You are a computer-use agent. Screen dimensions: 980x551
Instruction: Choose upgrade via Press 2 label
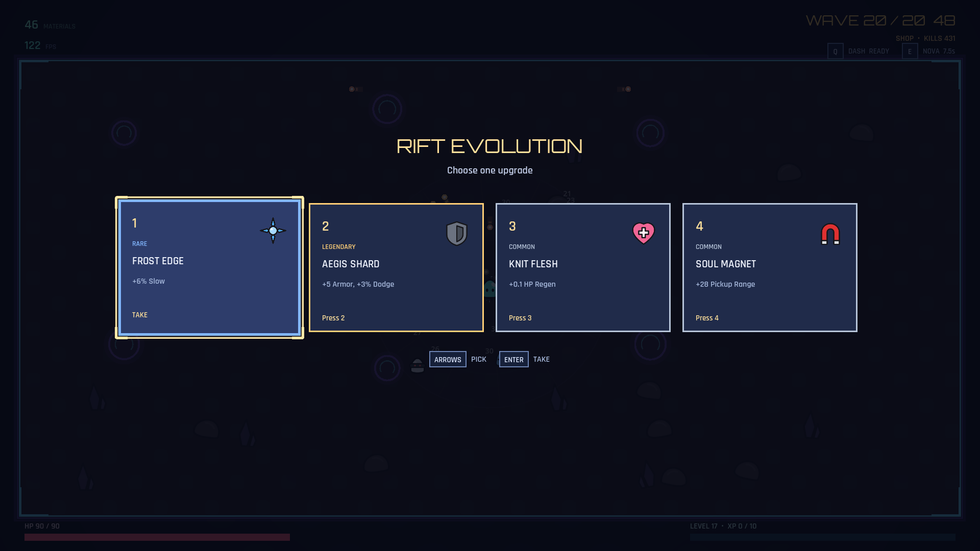[333, 318]
